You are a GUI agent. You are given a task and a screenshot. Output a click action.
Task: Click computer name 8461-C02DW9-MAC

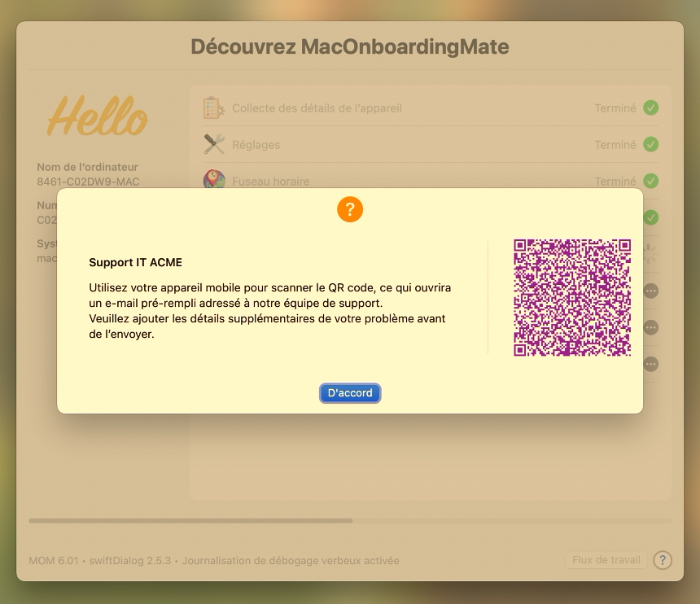[x=88, y=182]
